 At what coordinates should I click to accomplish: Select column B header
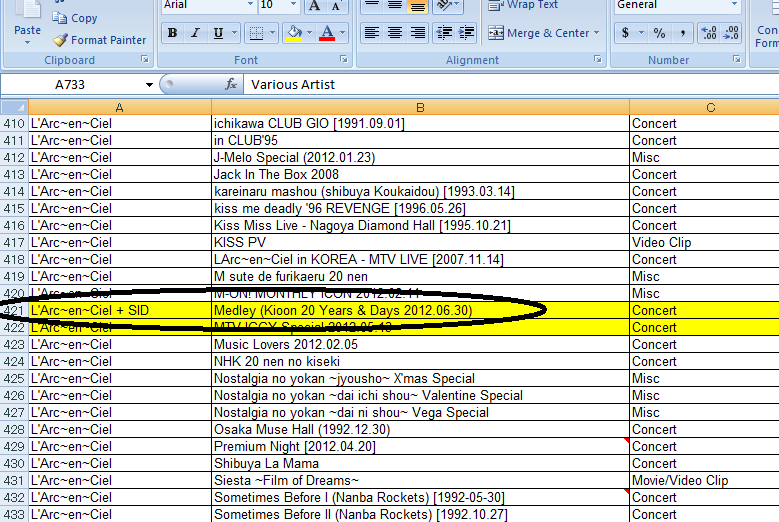coord(420,107)
